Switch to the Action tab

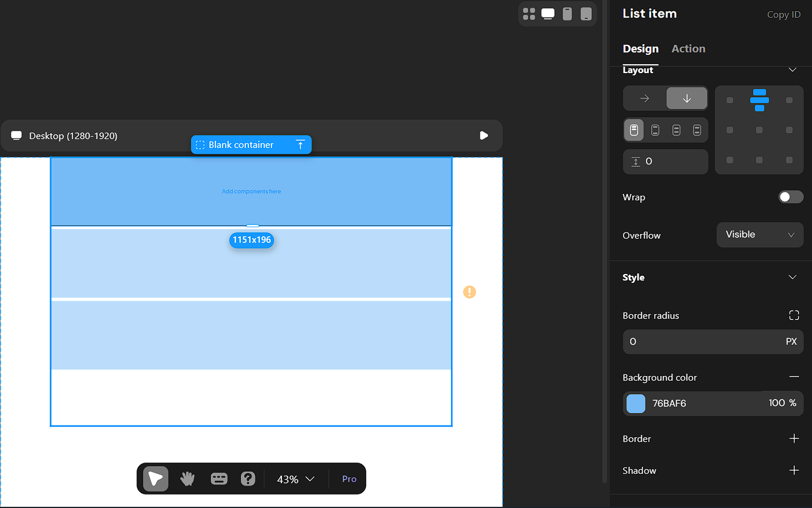[688, 49]
